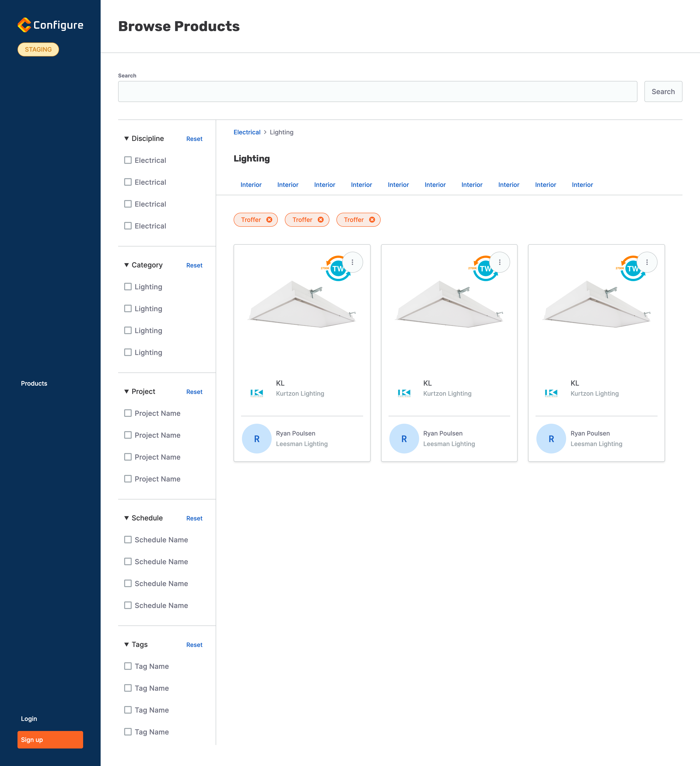This screenshot has height=766, width=700.
Task: Check the last Tag Name checkbox
Action: click(128, 732)
